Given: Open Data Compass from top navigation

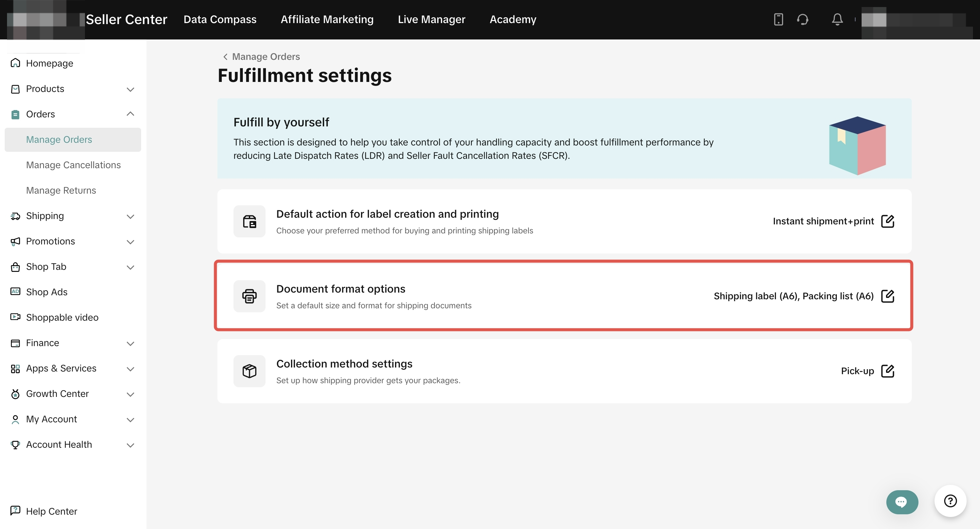Looking at the screenshot, I should tap(220, 19).
